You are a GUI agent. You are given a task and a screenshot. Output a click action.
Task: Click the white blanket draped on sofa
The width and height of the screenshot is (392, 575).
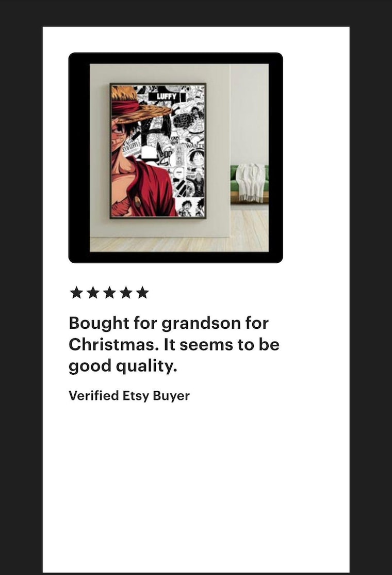tap(251, 183)
